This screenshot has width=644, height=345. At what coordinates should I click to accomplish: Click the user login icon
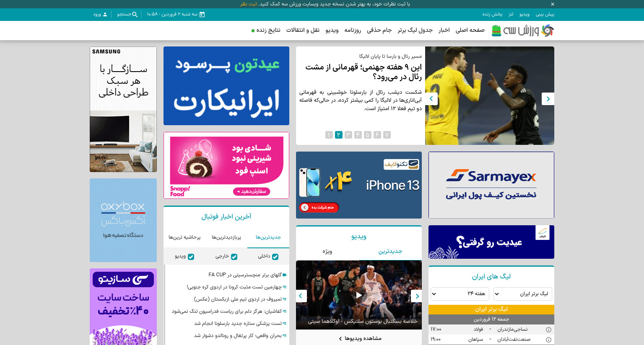[x=105, y=14]
